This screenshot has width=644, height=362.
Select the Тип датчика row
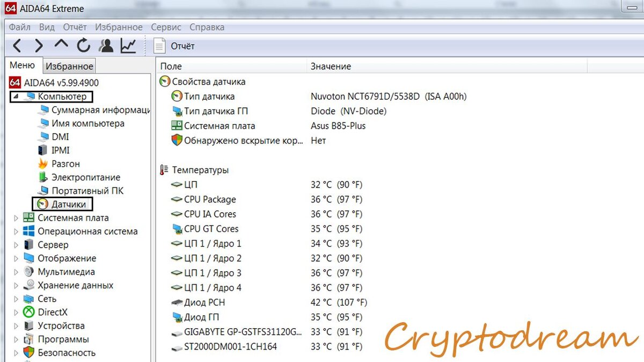click(x=319, y=97)
